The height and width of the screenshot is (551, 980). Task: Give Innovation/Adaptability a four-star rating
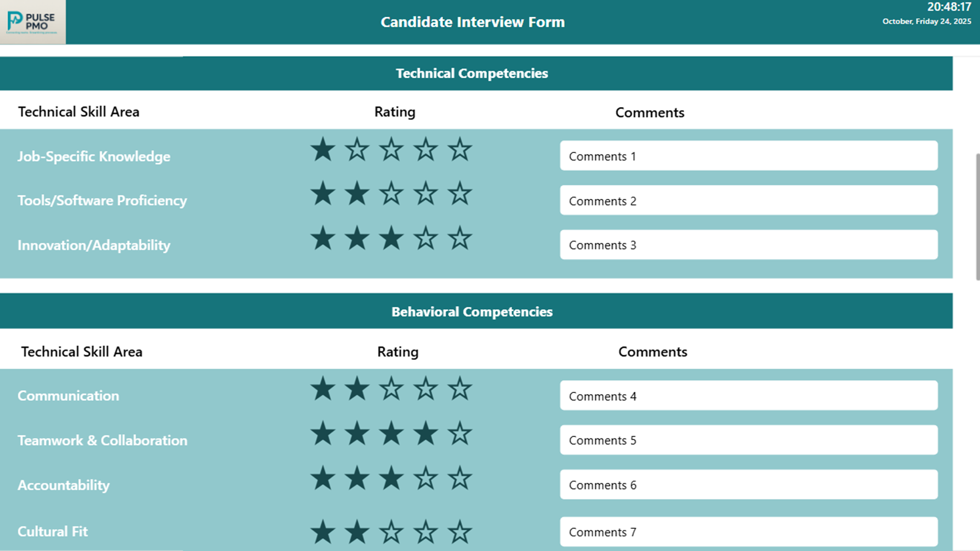(x=426, y=239)
